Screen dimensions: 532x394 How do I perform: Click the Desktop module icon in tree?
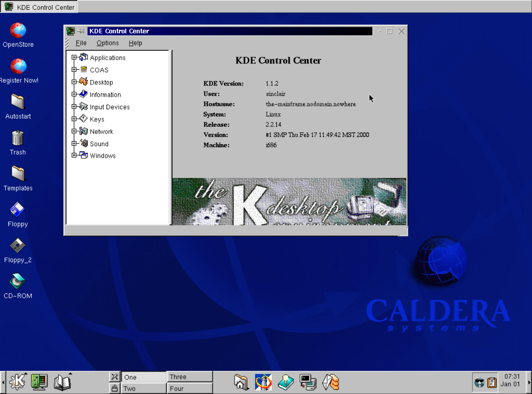(x=83, y=82)
